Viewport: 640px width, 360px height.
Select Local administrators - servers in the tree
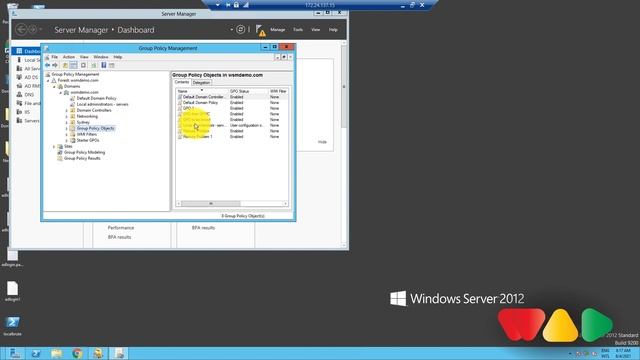click(102, 104)
